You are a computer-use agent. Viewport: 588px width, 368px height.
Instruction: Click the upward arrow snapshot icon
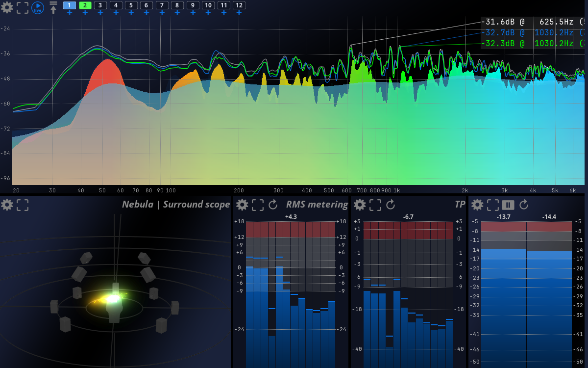click(x=53, y=7)
